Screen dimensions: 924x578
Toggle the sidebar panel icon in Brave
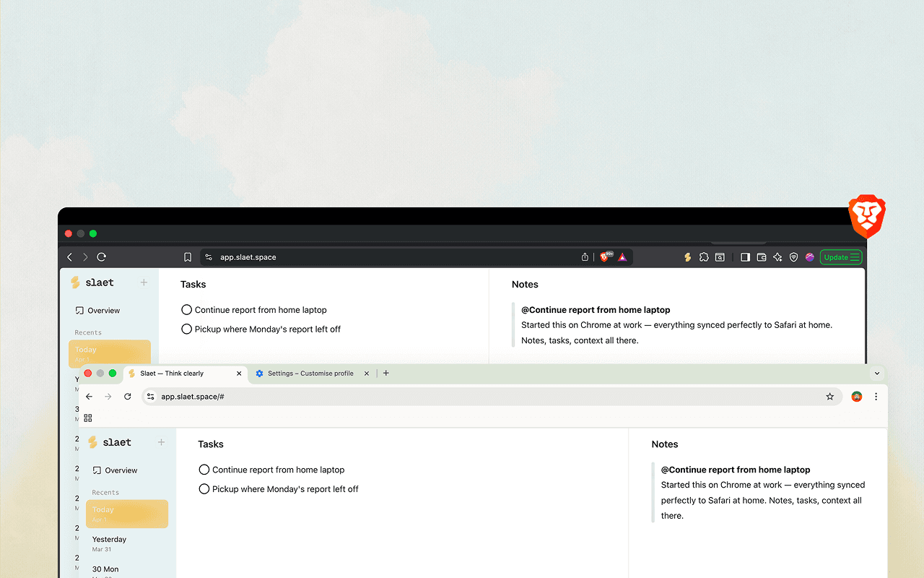745,257
